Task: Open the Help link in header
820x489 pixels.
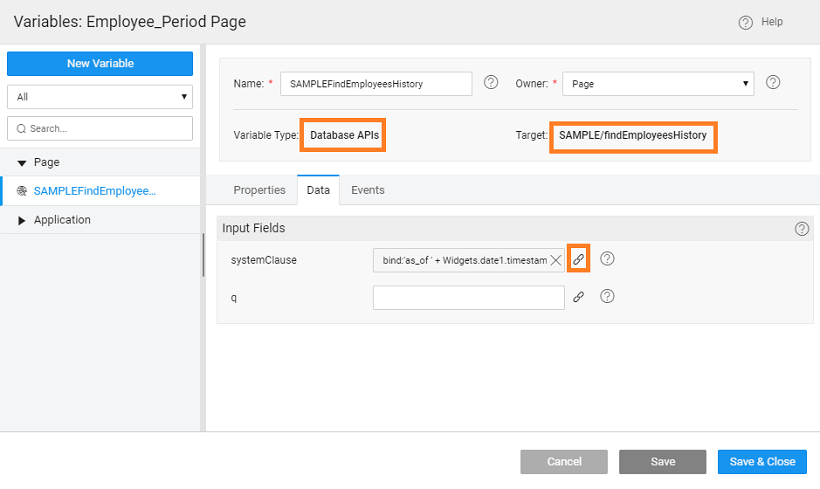Action: [x=761, y=22]
